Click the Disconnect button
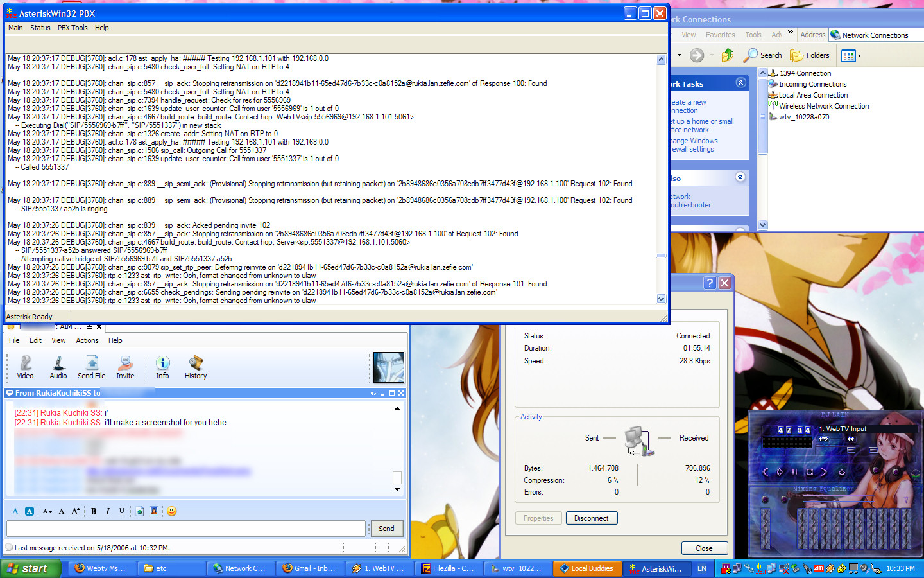The image size is (924, 578). [591, 518]
